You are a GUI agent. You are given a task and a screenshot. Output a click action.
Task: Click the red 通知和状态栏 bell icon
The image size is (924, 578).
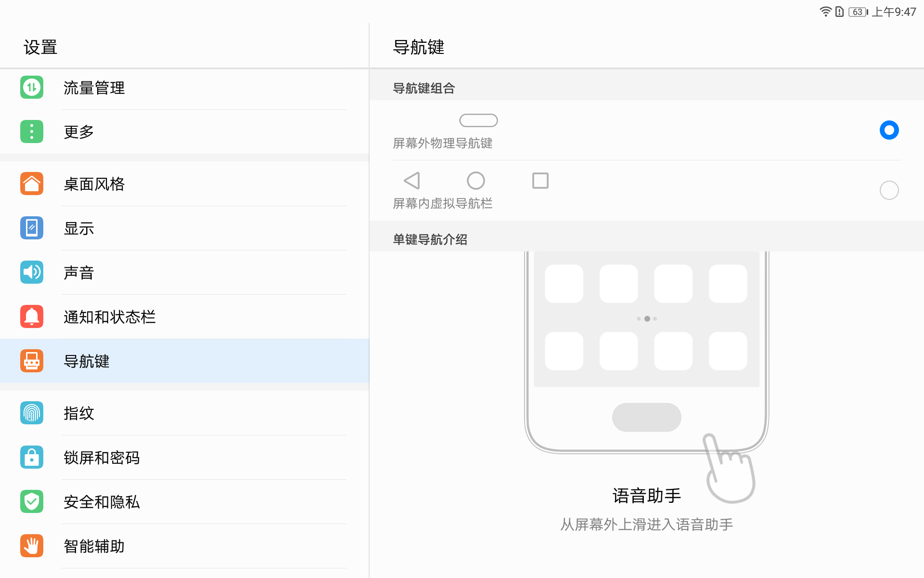click(x=32, y=316)
